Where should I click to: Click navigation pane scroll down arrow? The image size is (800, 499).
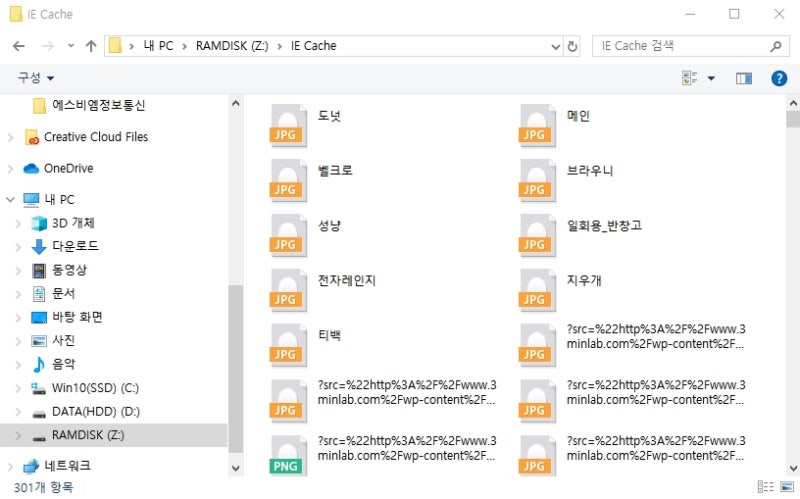click(235, 468)
